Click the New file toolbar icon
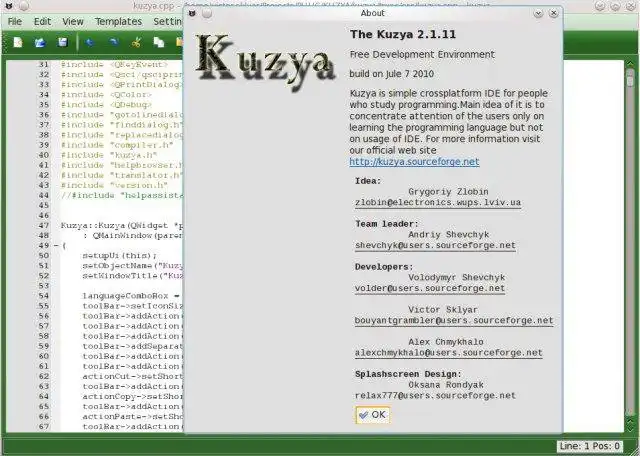 tap(18, 42)
